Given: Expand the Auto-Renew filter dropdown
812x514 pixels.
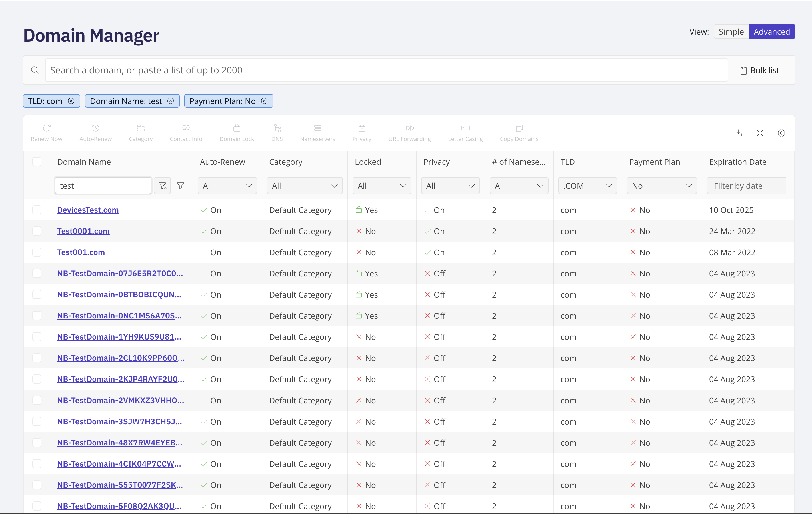Looking at the screenshot, I should 227,186.
